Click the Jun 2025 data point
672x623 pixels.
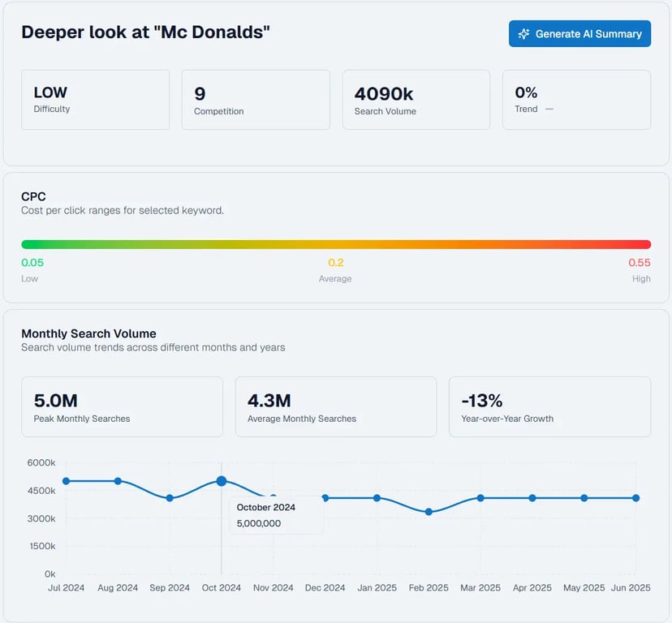tap(635, 498)
